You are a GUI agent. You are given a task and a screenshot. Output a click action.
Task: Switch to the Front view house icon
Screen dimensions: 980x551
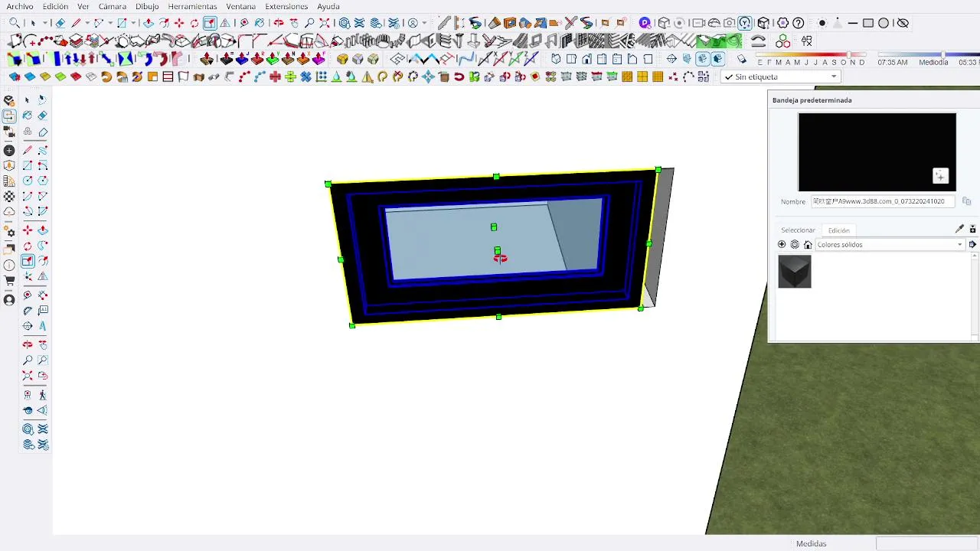pyautogui.click(x=586, y=59)
